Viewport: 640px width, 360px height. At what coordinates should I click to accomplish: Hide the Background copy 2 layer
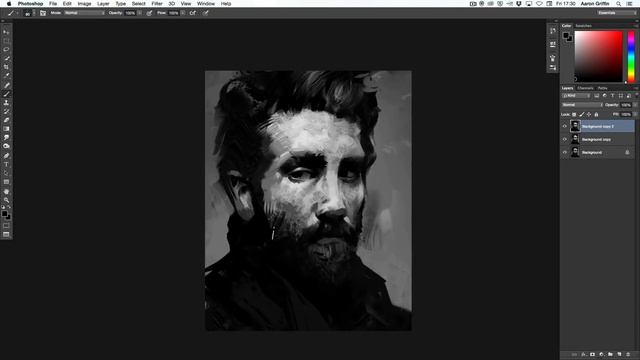point(565,127)
